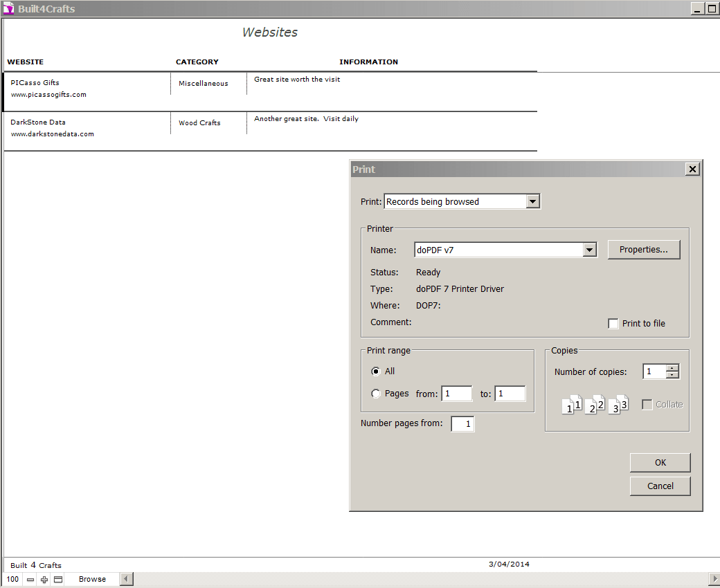This screenshot has height=588, width=720.
Task: Click the Number pages from field
Action: 462,424
